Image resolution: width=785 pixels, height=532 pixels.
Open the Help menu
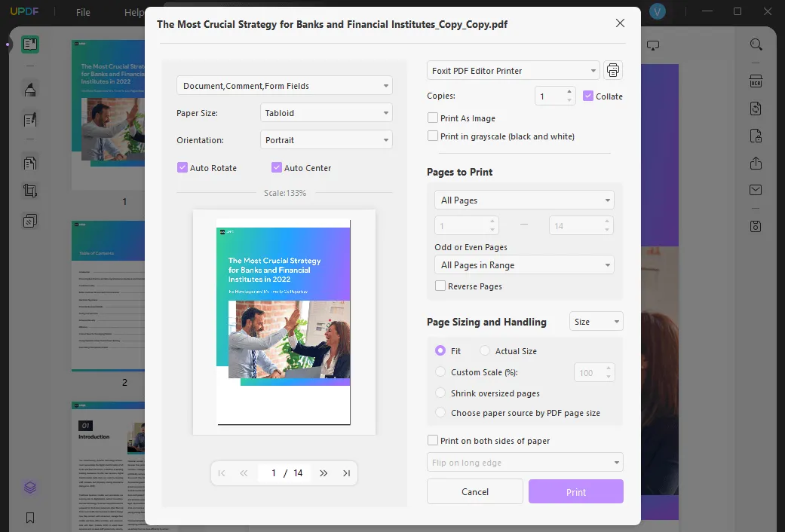133,12
